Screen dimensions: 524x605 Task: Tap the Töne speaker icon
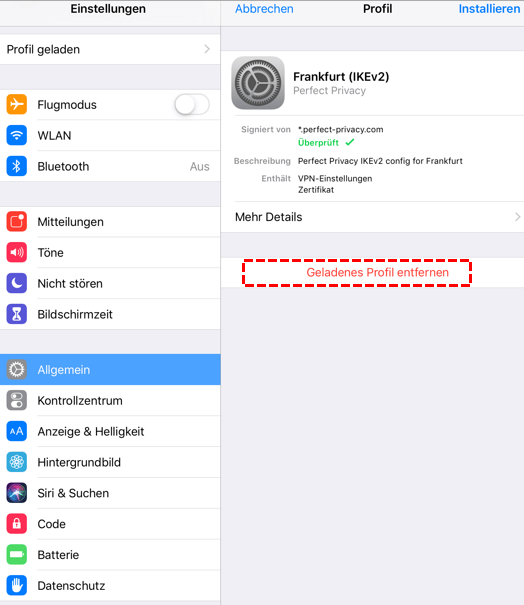[17, 252]
